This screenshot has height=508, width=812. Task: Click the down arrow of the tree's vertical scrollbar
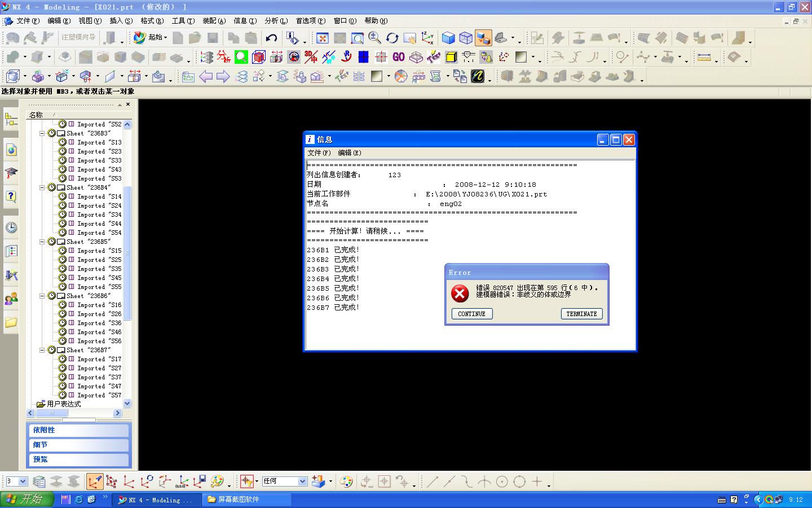(x=127, y=404)
